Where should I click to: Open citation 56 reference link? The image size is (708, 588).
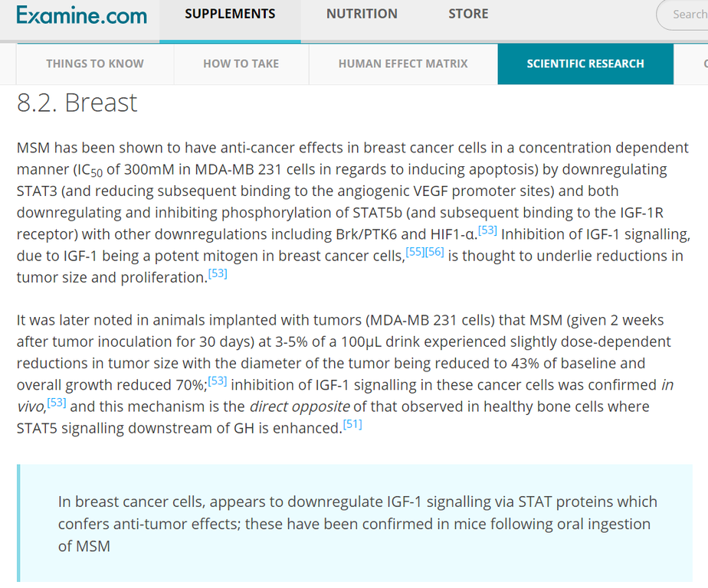[434, 252]
